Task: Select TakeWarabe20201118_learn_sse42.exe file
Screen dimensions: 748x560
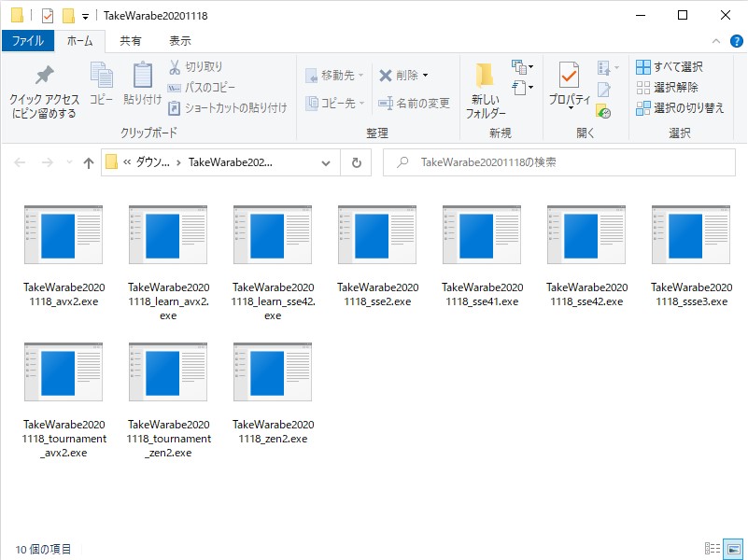Action: (273, 263)
